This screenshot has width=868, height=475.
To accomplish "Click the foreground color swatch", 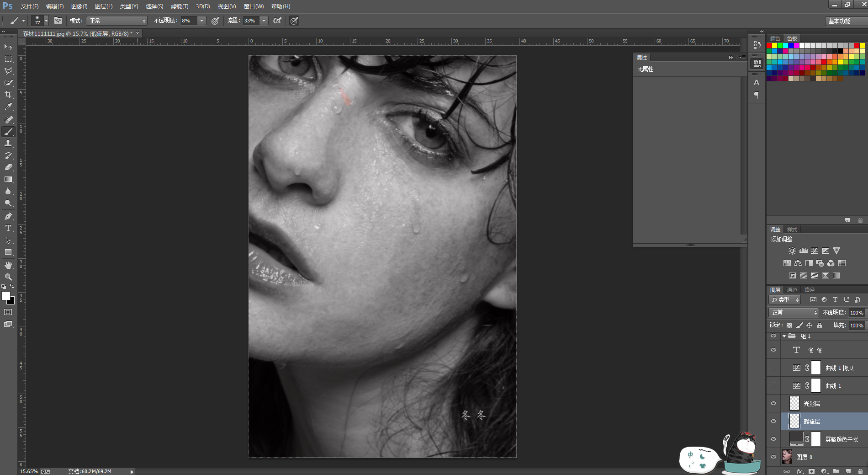I will [x=6, y=296].
